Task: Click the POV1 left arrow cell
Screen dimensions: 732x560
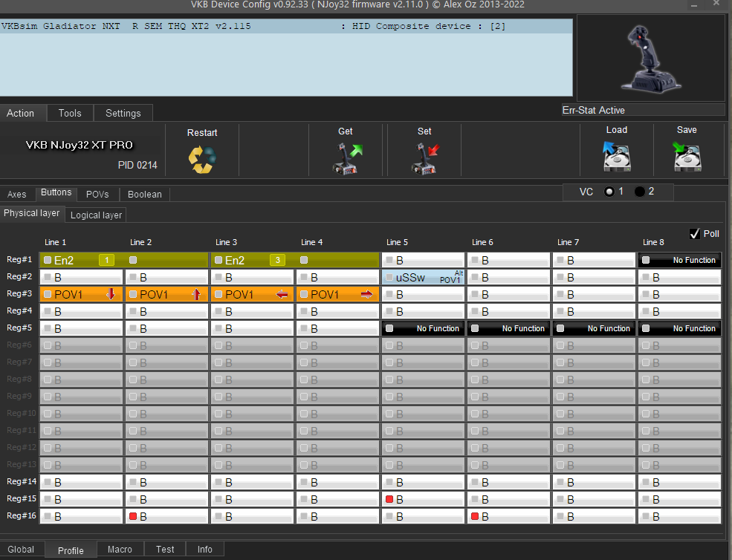Action: [x=252, y=294]
